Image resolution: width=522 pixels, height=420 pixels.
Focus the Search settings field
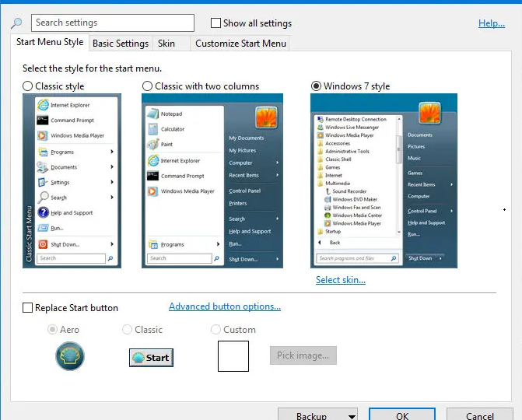click(113, 23)
